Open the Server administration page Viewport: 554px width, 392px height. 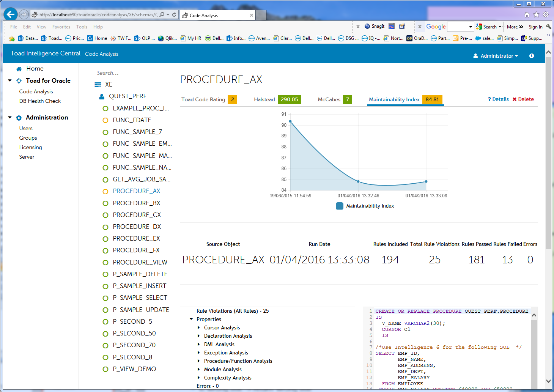27,157
